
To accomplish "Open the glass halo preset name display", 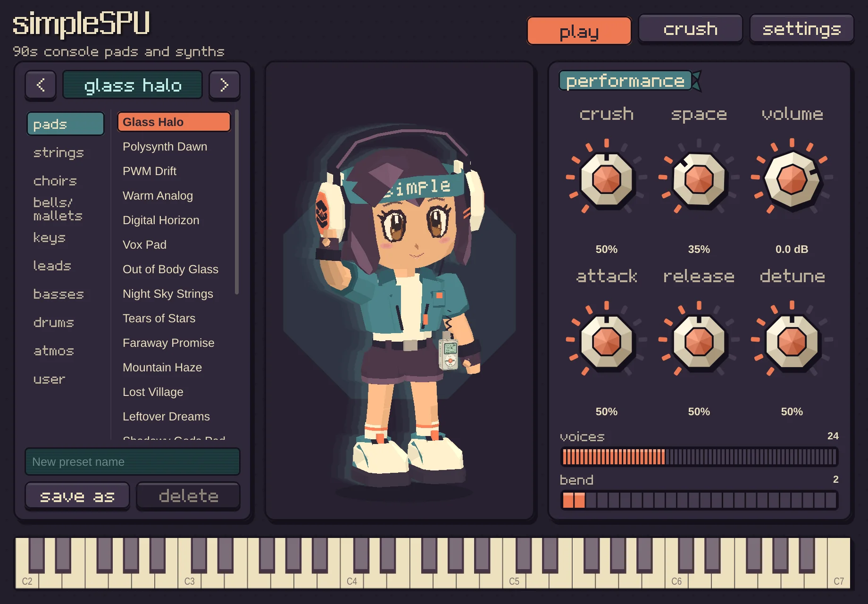I will 133,85.
